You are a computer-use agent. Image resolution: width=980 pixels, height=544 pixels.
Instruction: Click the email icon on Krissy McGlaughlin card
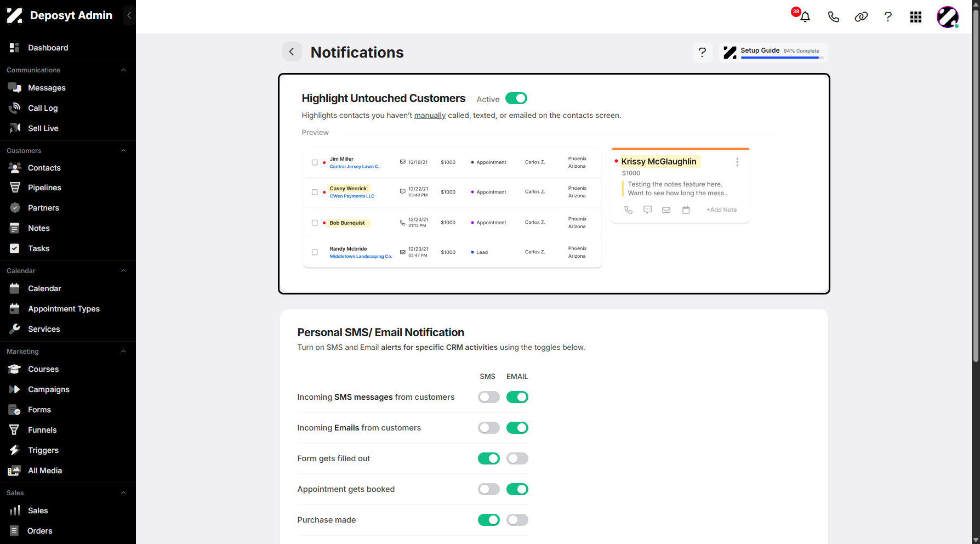click(x=666, y=210)
